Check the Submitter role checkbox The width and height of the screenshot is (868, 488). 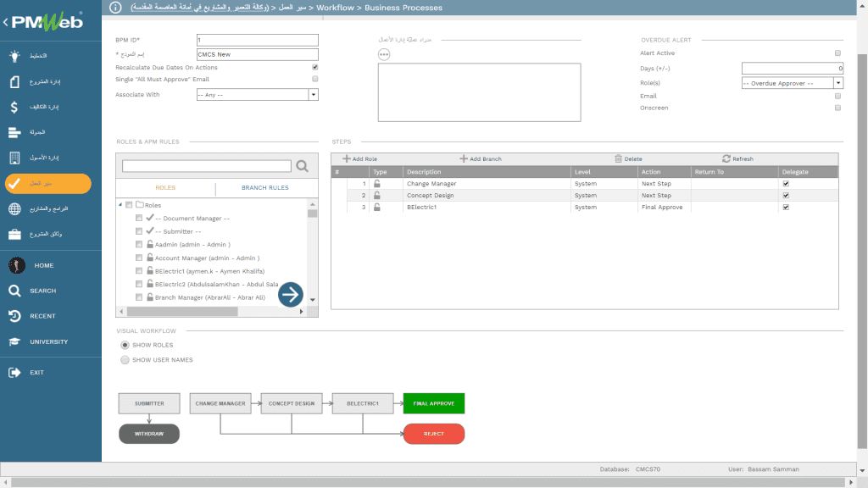[x=139, y=231]
